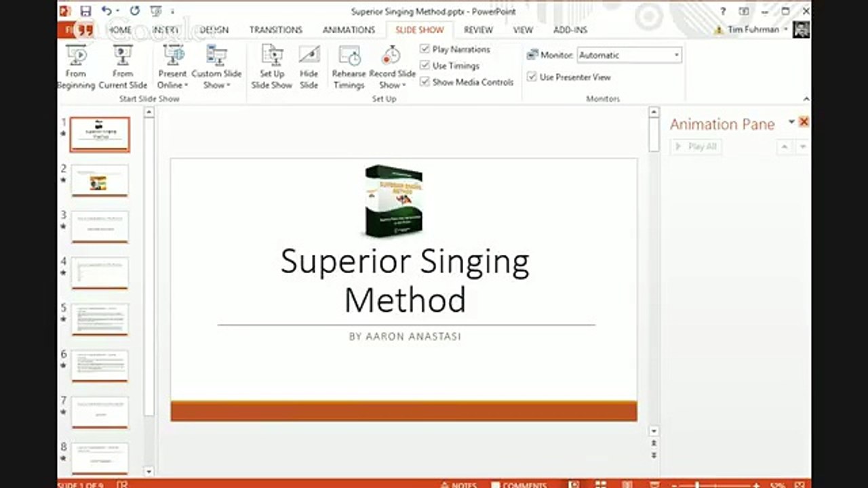Click the Present Online icon
This screenshot has height=488, width=868.
click(173, 56)
